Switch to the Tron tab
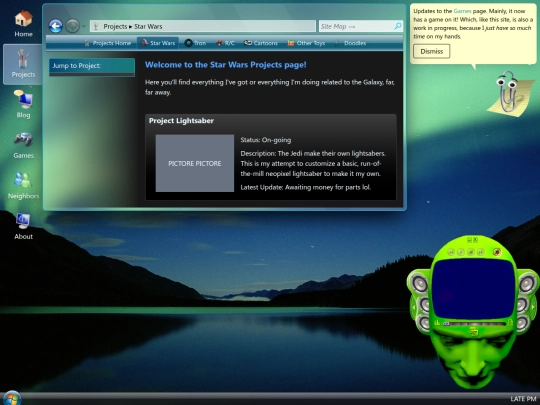 195,43
